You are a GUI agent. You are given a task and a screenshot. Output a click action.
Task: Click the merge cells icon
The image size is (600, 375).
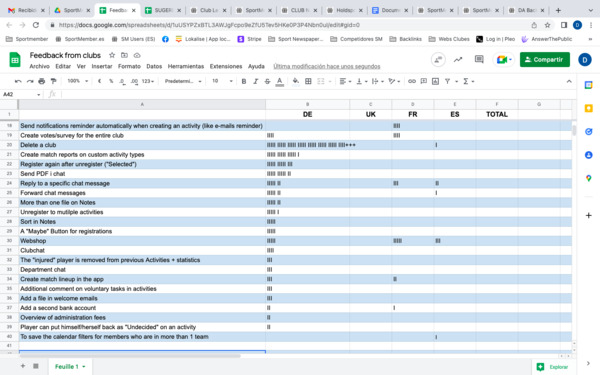coord(321,81)
